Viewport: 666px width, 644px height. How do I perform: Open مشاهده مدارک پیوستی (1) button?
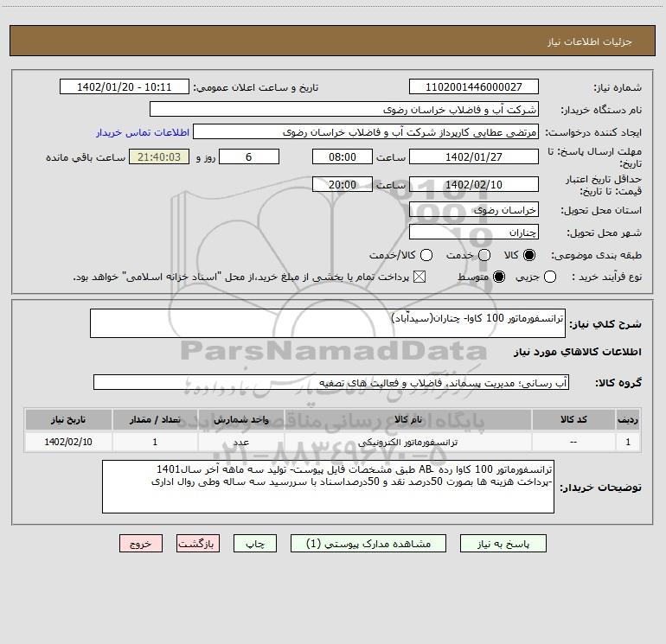click(x=368, y=544)
